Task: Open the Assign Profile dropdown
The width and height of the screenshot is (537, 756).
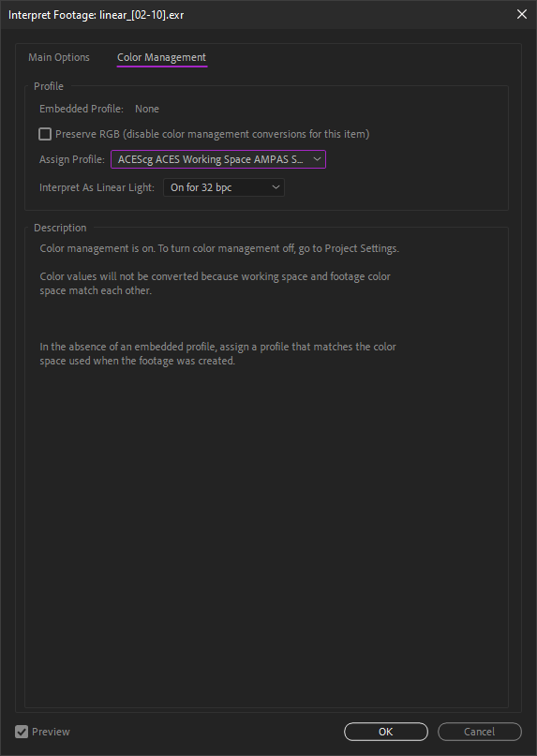Action: pyautogui.click(x=218, y=159)
